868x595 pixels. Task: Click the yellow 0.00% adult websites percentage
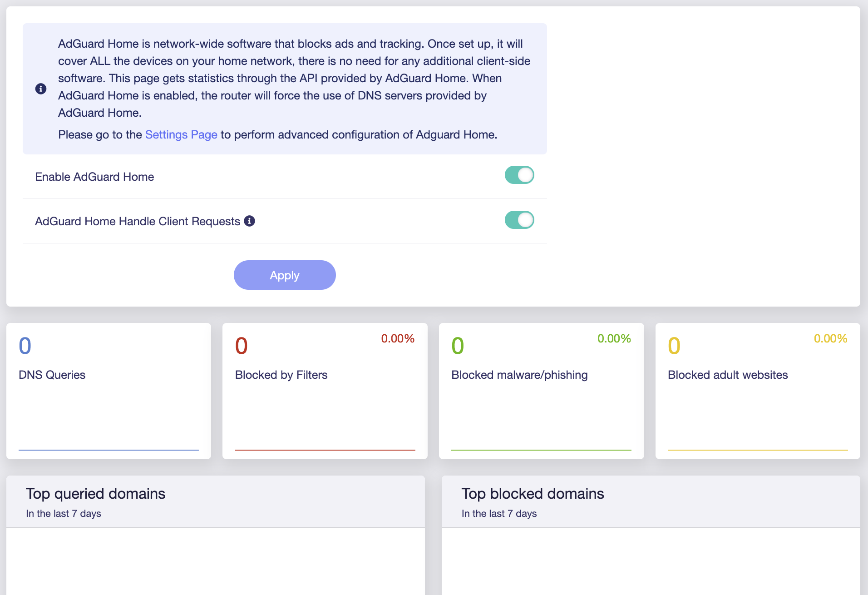pyautogui.click(x=830, y=338)
